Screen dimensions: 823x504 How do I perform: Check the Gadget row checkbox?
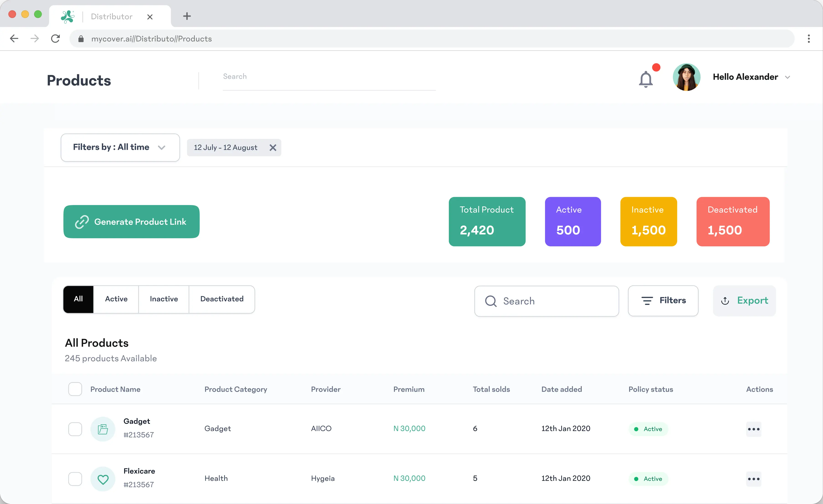tap(75, 429)
